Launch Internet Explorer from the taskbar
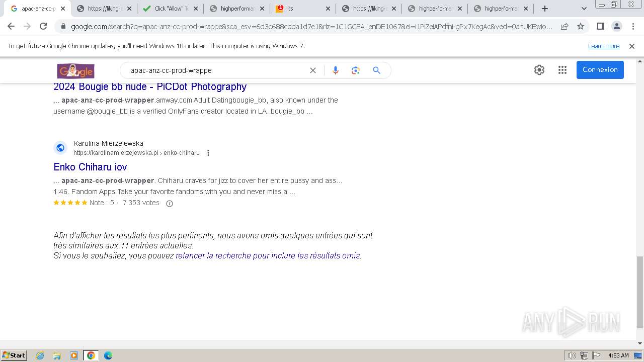Viewport: 644px width, 362px height. (40, 355)
